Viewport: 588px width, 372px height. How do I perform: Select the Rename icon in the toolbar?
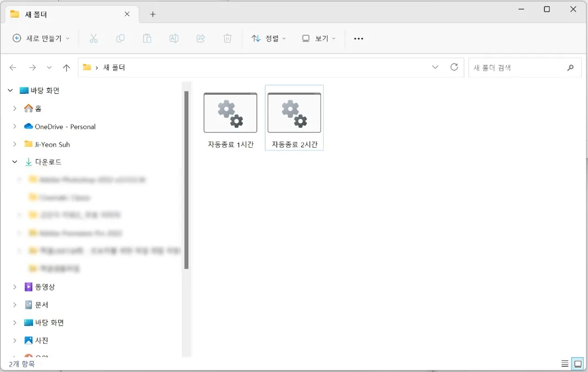pyautogui.click(x=174, y=38)
